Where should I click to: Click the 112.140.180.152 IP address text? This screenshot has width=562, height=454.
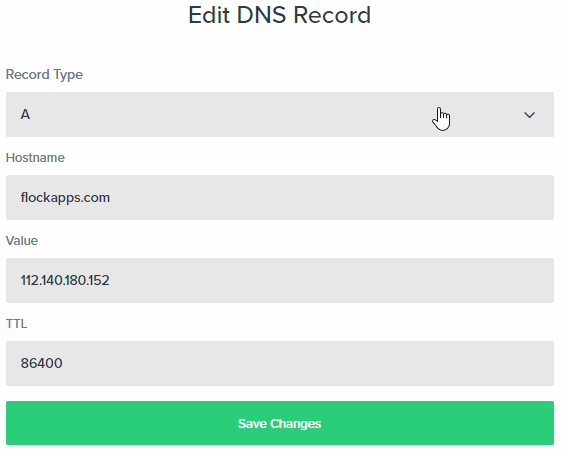click(x=65, y=280)
